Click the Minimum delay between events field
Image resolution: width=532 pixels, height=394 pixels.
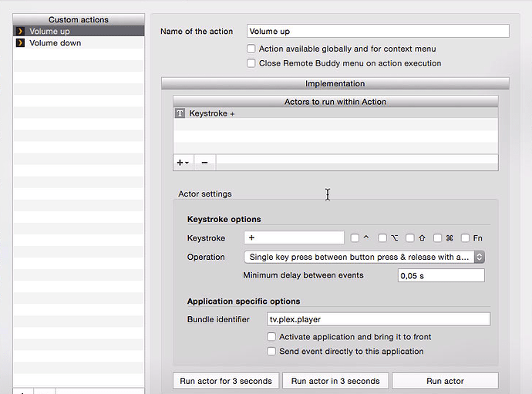pyautogui.click(x=441, y=275)
